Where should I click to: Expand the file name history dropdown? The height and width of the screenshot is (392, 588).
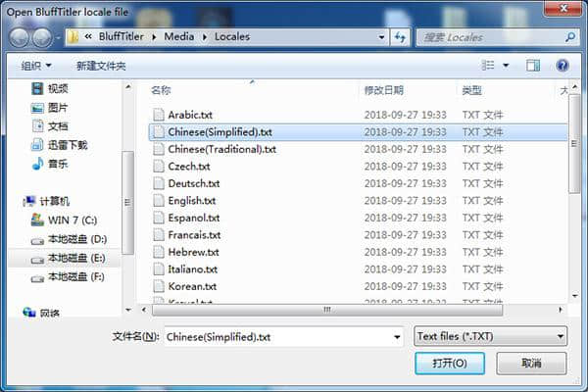pos(397,337)
